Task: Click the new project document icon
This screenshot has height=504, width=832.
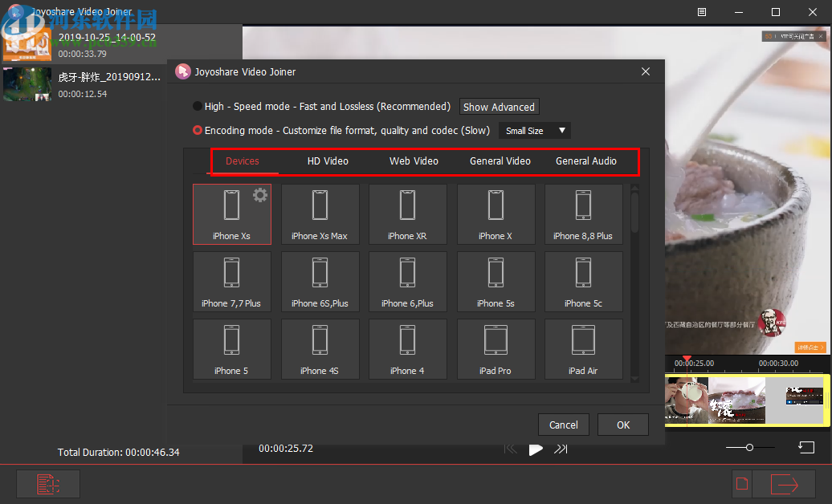Action: tap(741, 483)
